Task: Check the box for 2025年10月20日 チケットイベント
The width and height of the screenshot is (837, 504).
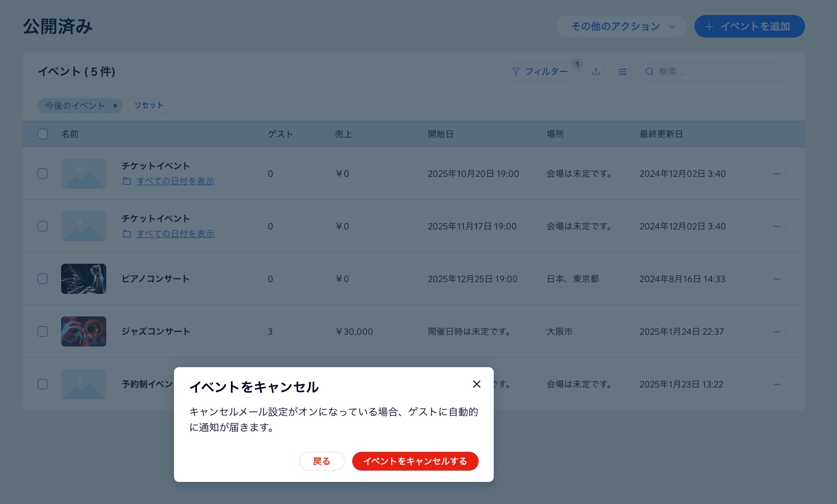Action: coord(42,173)
